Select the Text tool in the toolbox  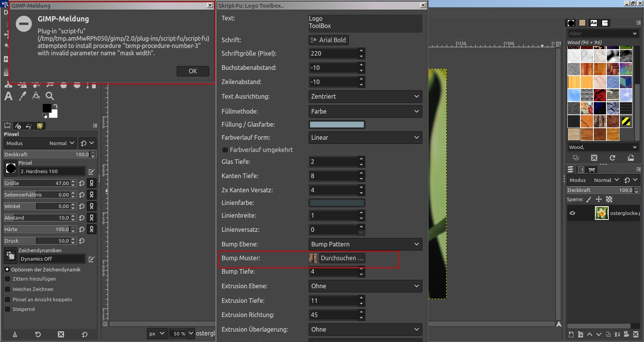8,96
